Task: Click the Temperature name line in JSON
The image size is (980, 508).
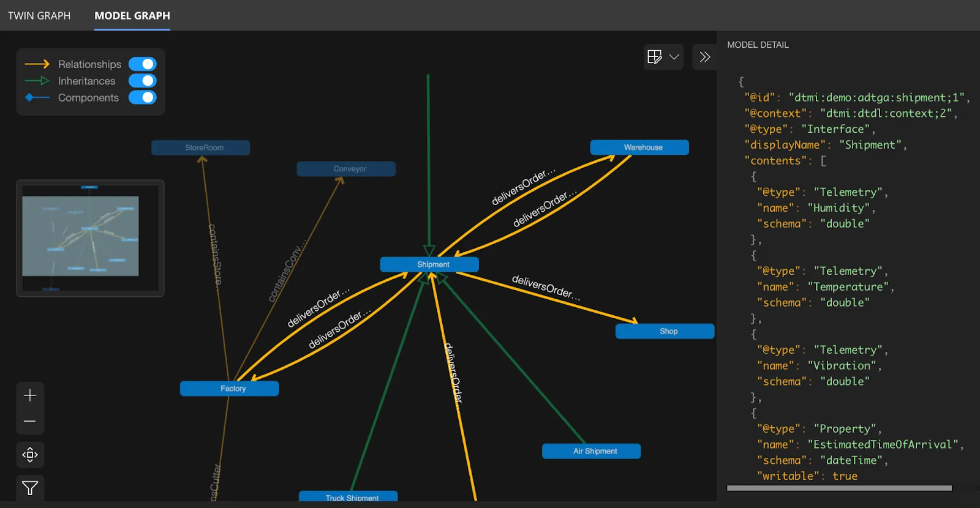Action: coord(826,287)
